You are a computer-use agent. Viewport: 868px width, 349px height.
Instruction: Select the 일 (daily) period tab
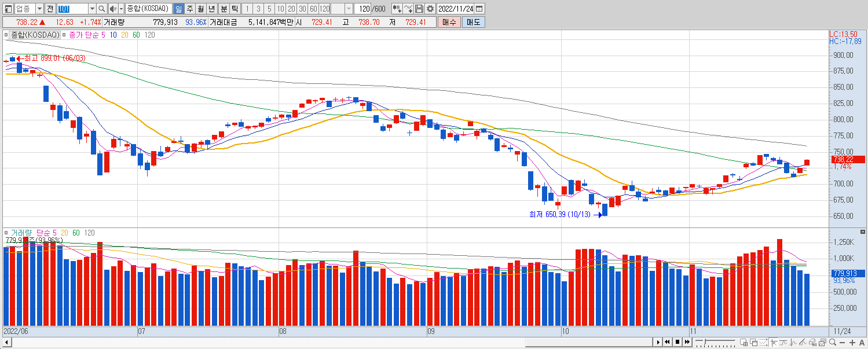tap(178, 9)
